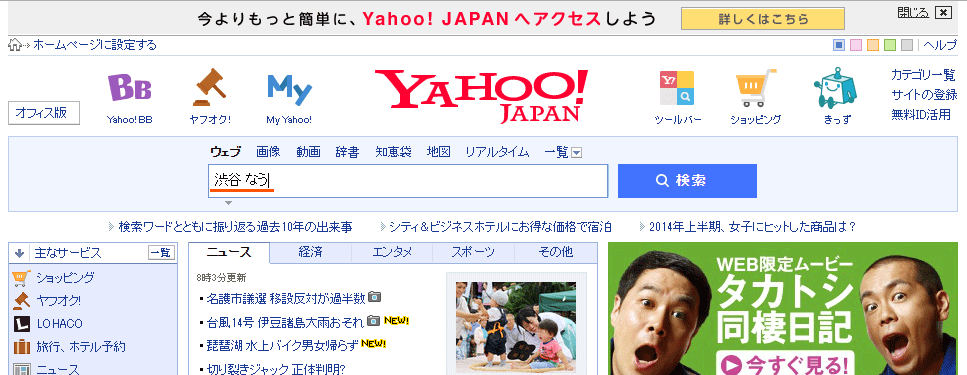This screenshot has height=375, width=967.
Task: Click the suitcase travel icon in sidebar
Action: pyautogui.click(x=22, y=347)
